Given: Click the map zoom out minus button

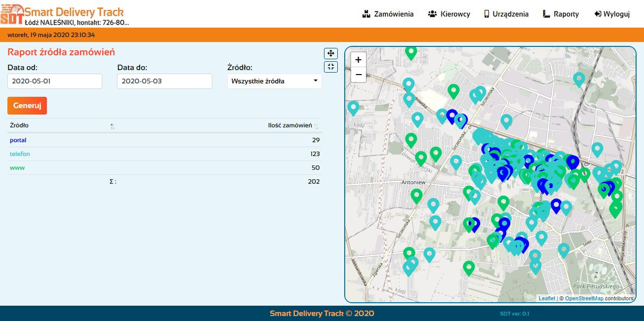Looking at the screenshot, I should tap(358, 75).
